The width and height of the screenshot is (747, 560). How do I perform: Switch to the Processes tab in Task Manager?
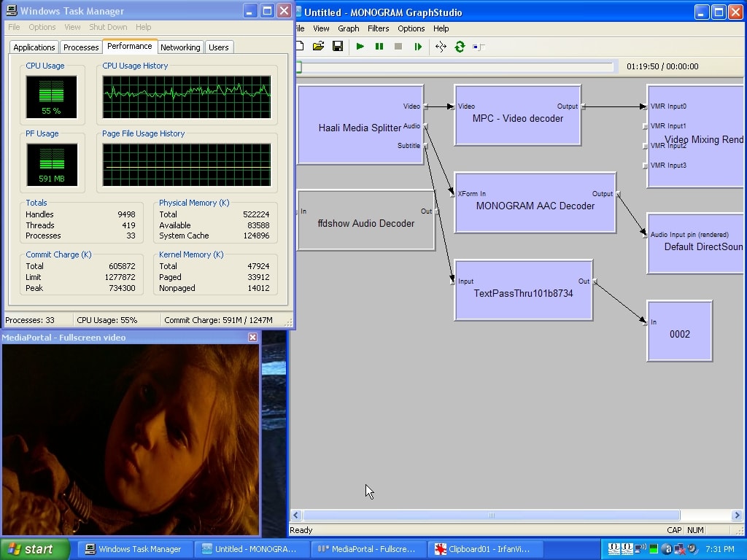point(81,47)
